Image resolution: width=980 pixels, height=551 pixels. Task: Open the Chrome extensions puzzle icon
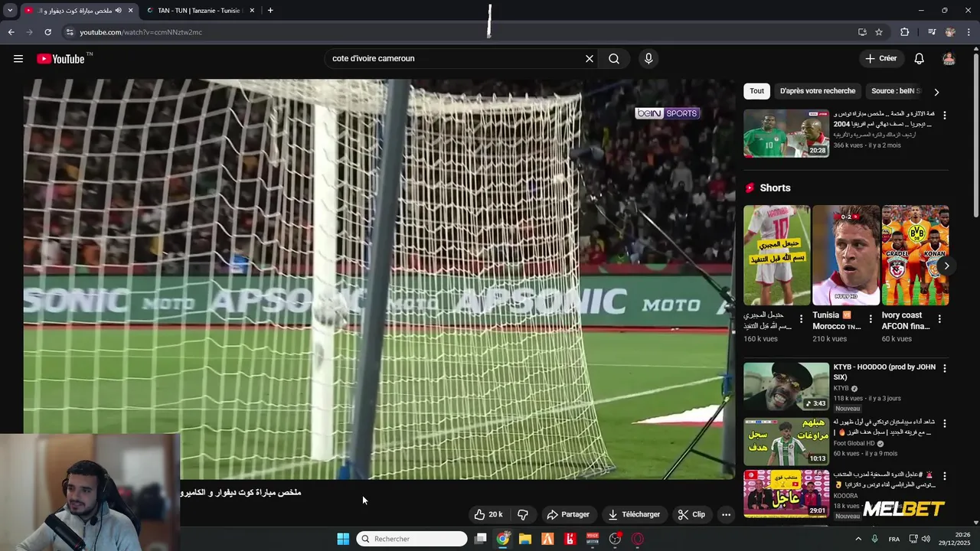(905, 32)
